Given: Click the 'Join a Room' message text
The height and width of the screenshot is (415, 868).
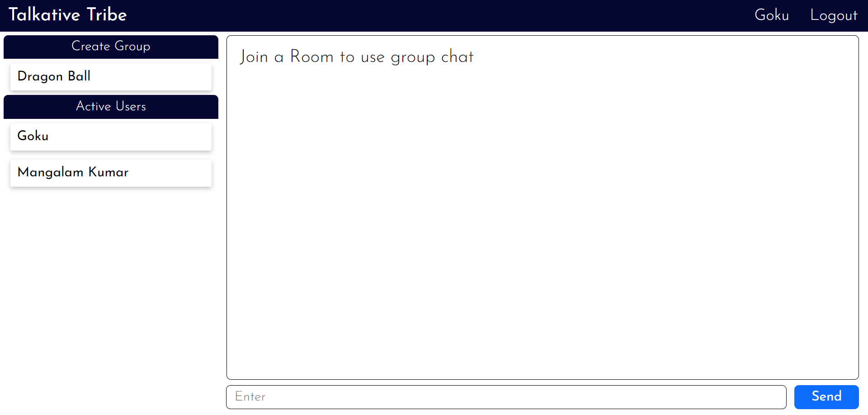Looking at the screenshot, I should (357, 57).
